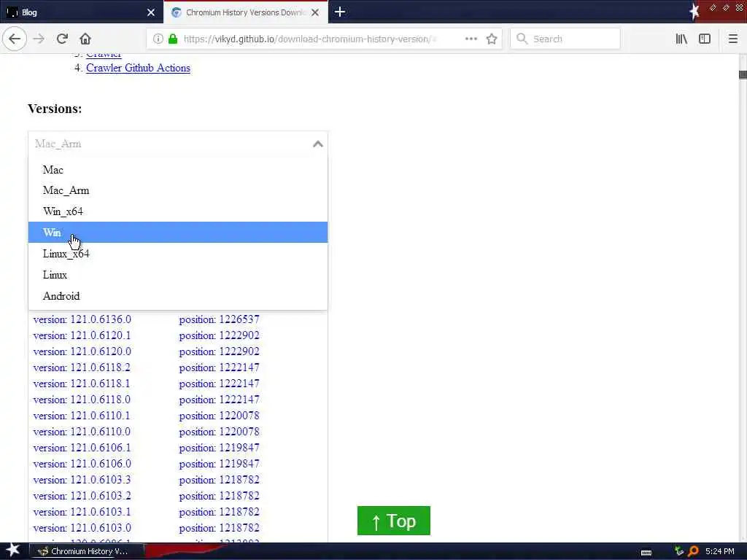
Task: Choose Android from the platform list
Action: pos(178,296)
